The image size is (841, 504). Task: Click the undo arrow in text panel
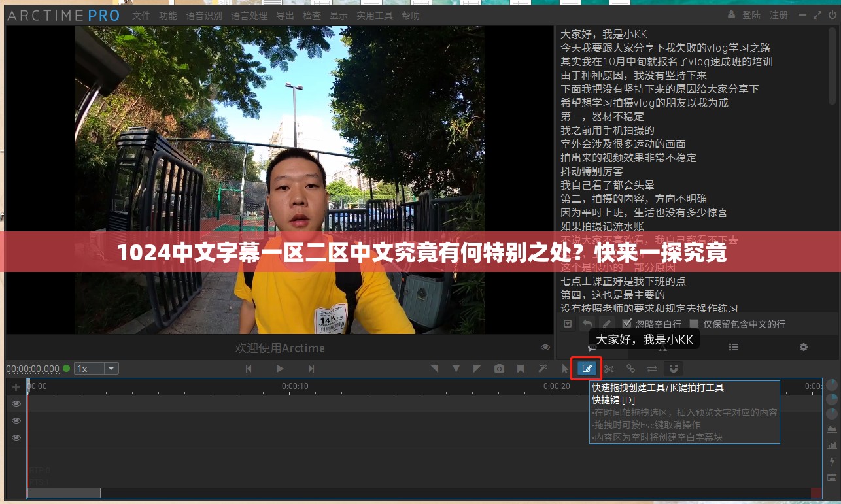587,324
